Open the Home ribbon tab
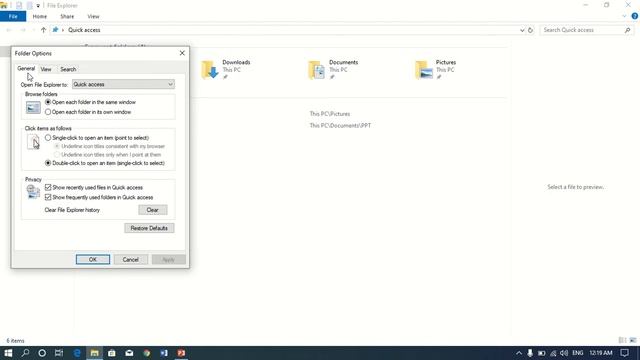Image resolution: width=640 pixels, height=360 pixels. [x=40, y=16]
